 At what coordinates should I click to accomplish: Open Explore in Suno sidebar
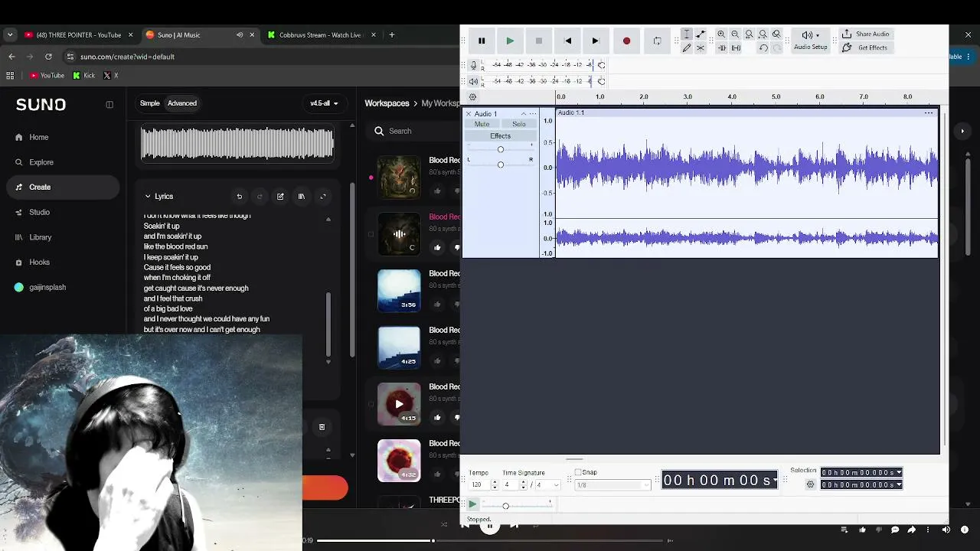41,162
